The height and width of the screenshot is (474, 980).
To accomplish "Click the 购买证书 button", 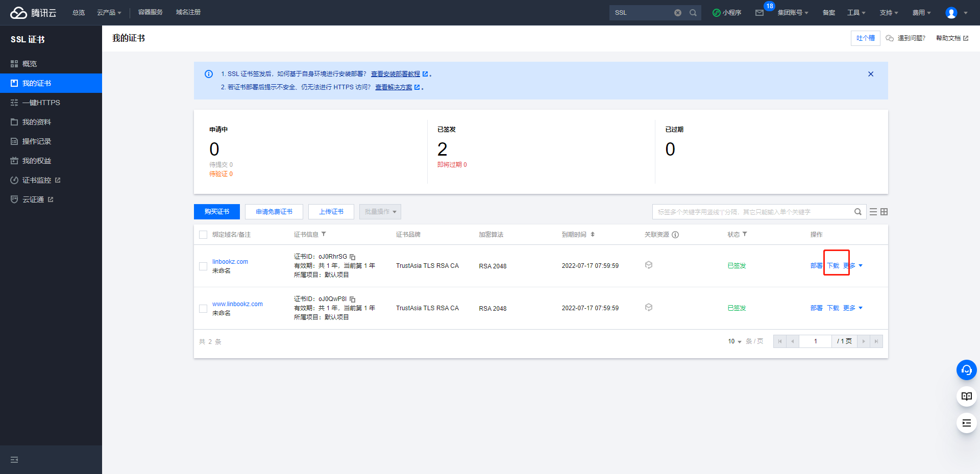I will click(x=217, y=212).
